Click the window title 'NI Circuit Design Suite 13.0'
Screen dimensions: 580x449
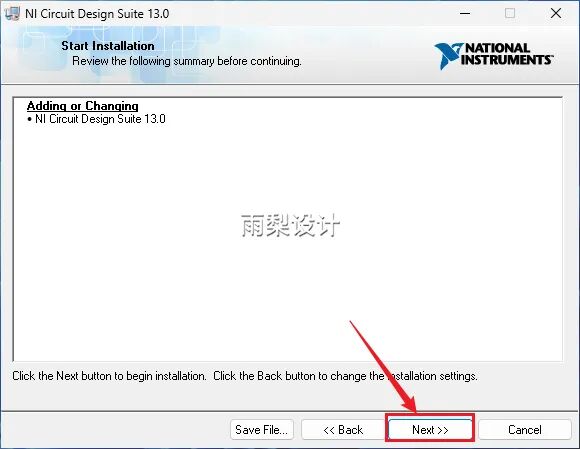[97, 14]
